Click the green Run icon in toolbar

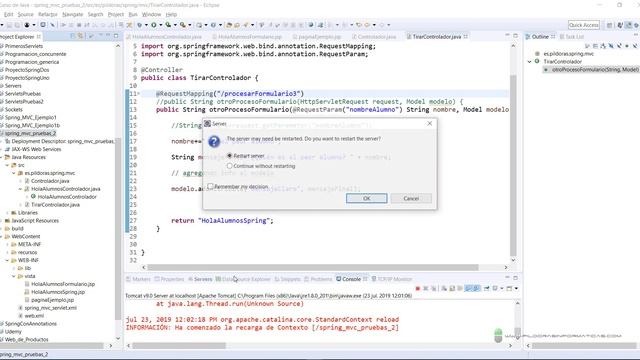(x=154, y=25)
